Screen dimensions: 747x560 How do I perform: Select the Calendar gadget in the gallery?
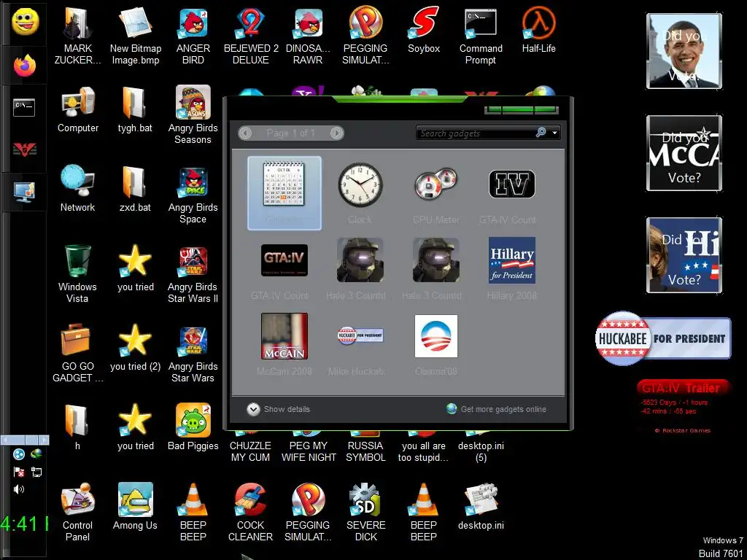tap(284, 192)
